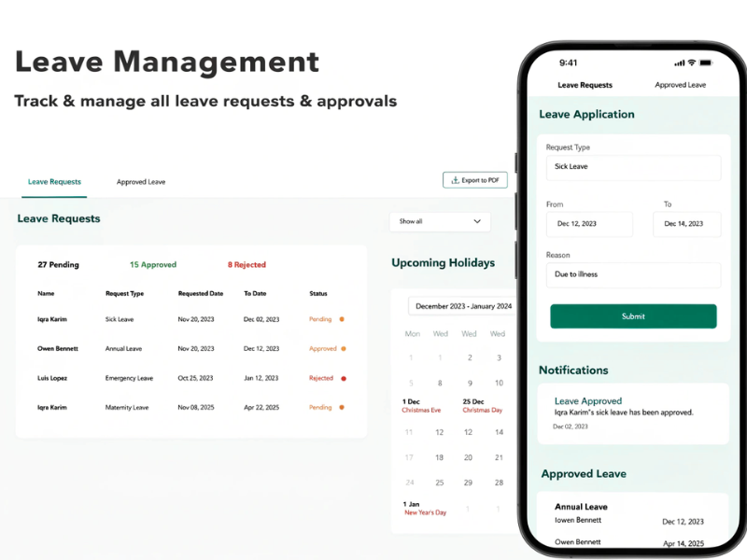This screenshot has width=747, height=560.
Task: Switch to the Approved Leave tab on desktop
Action: point(140,182)
